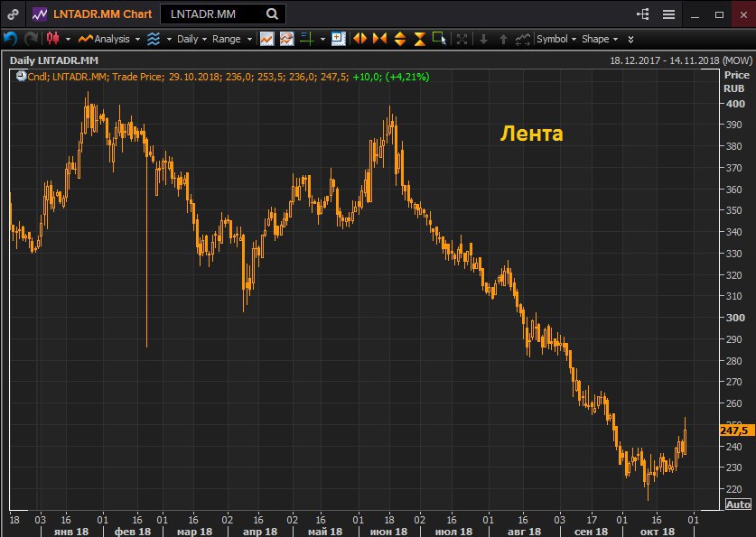Click the add panel icon
The width and height of the screenshot is (756, 537).
339,39
